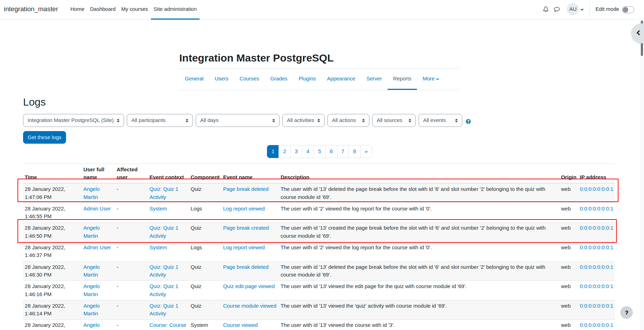Click the next page » arrow

click(366, 151)
